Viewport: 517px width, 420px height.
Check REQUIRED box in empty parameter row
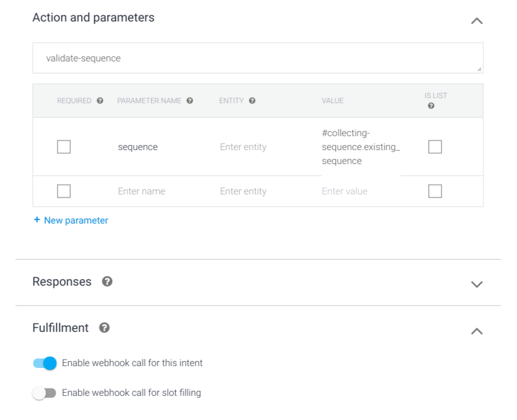click(x=64, y=191)
